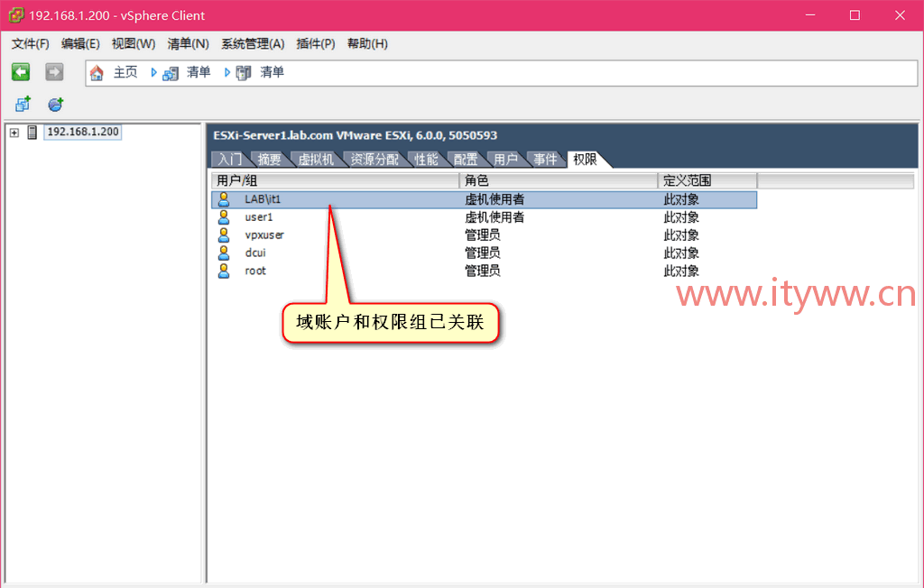
Task: Expand the 192.168.1.200 tree node
Action: click(x=14, y=133)
